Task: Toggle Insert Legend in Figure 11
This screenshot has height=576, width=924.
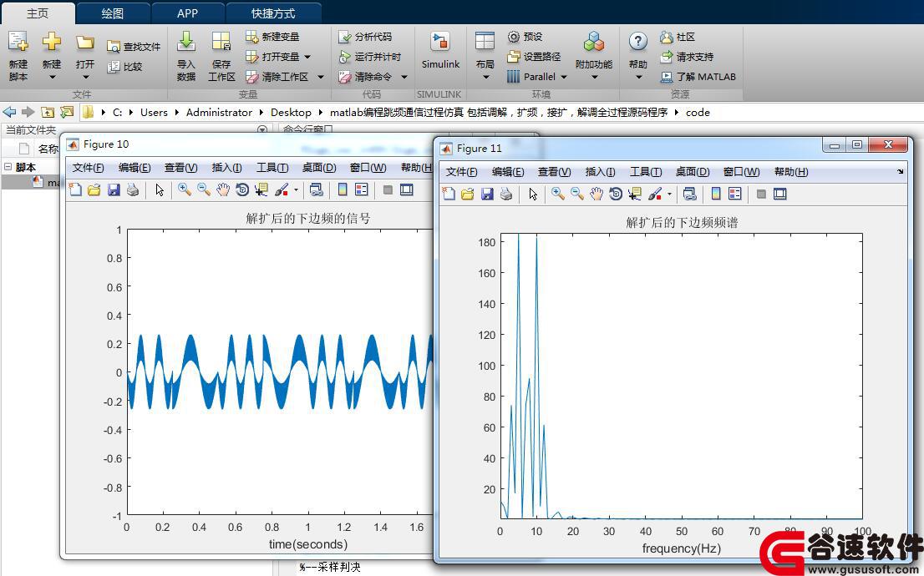Action: pyautogui.click(x=735, y=194)
